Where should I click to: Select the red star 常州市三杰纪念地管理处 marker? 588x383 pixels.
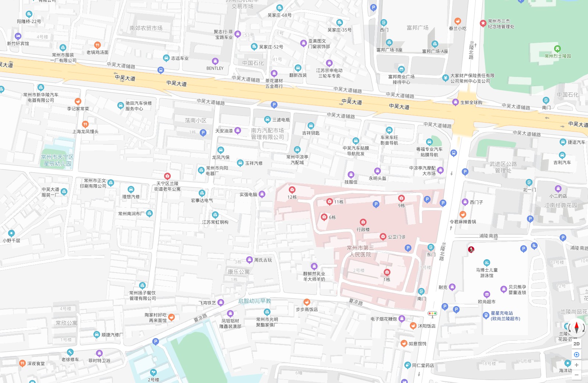(x=483, y=24)
